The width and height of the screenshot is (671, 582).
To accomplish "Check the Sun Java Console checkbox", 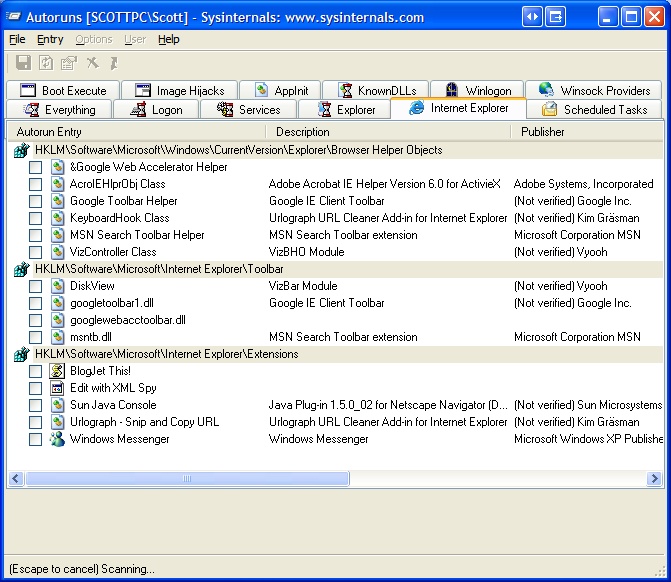I will pyautogui.click(x=35, y=405).
